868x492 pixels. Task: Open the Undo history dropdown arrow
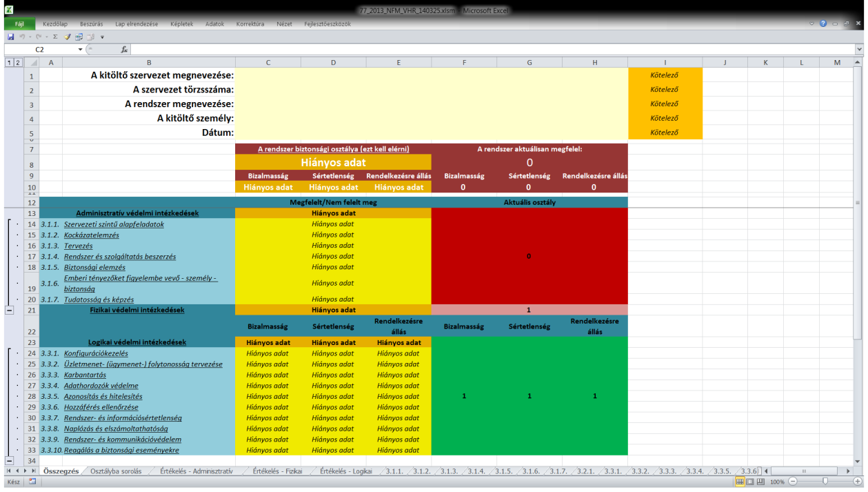(30, 37)
